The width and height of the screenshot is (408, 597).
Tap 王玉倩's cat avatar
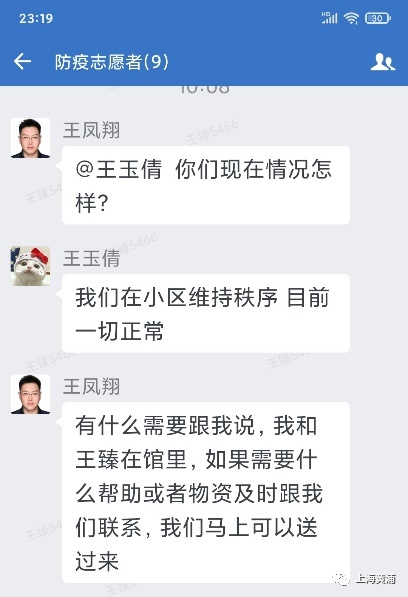tap(30, 266)
